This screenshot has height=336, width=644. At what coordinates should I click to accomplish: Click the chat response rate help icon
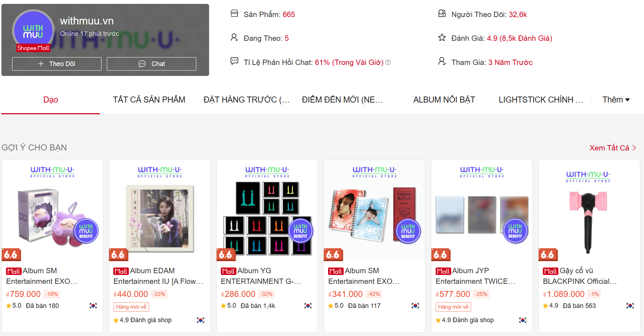388,62
